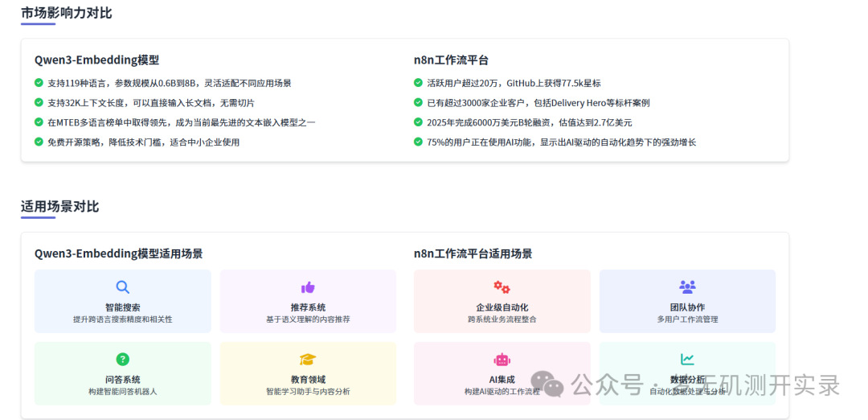Screen dimensions: 868x420
Task: Click text 构建智能问答机器人
Action: (x=122, y=392)
